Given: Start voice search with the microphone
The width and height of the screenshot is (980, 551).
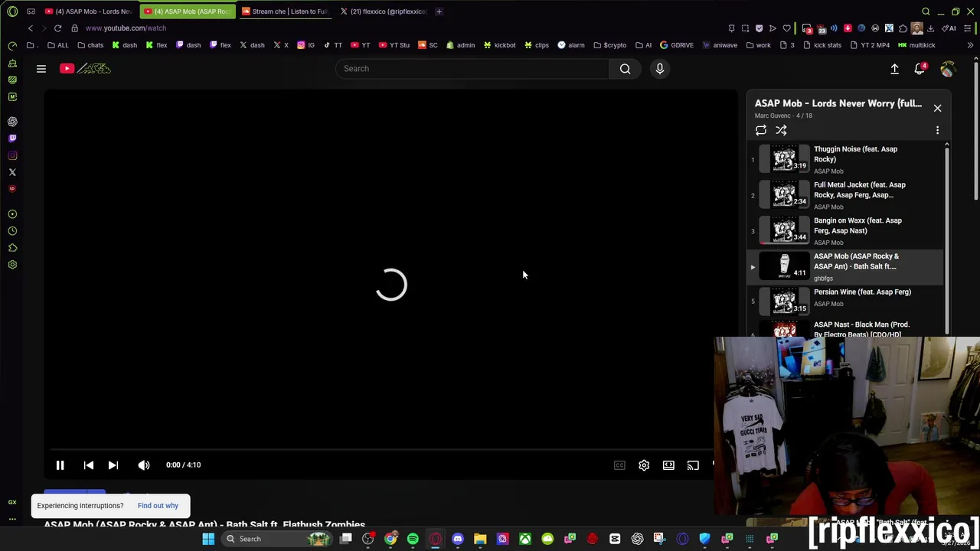Looking at the screenshot, I should [660, 69].
